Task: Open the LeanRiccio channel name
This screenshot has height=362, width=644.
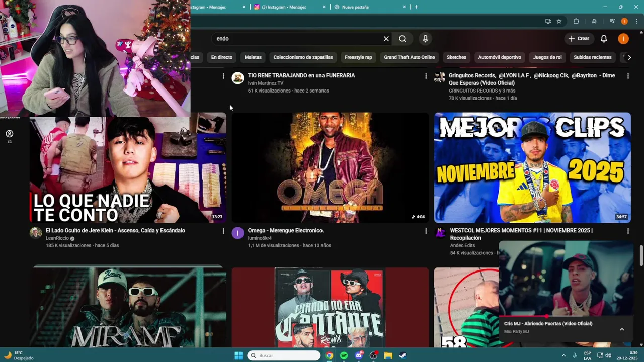Action: [x=57, y=238]
